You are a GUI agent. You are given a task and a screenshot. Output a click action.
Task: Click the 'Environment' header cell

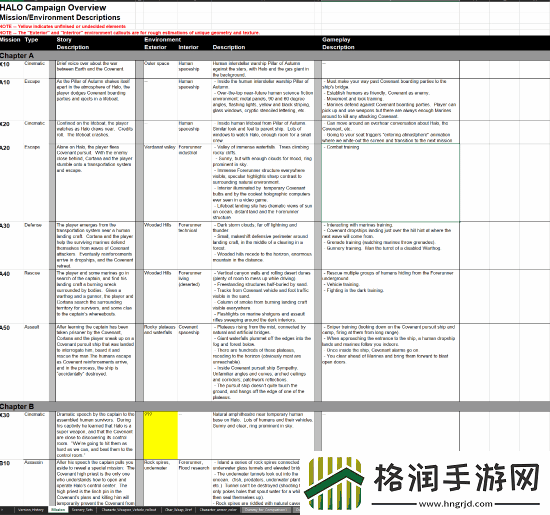(162, 40)
